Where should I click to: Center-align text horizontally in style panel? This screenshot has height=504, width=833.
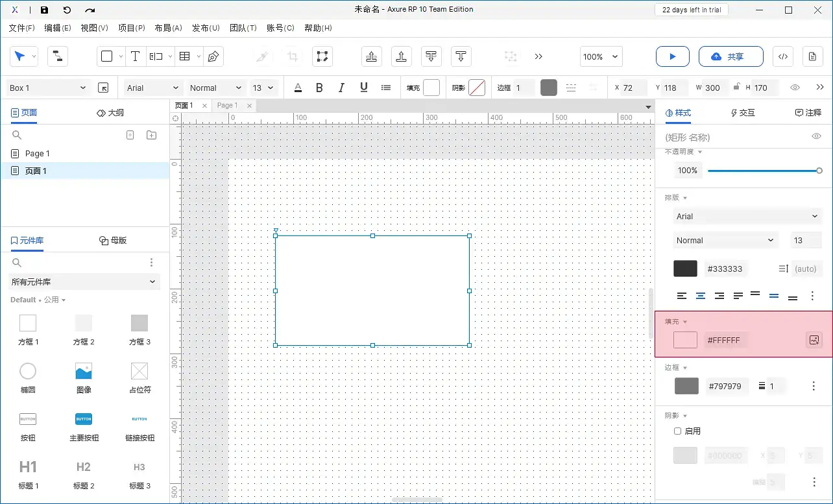tap(701, 296)
